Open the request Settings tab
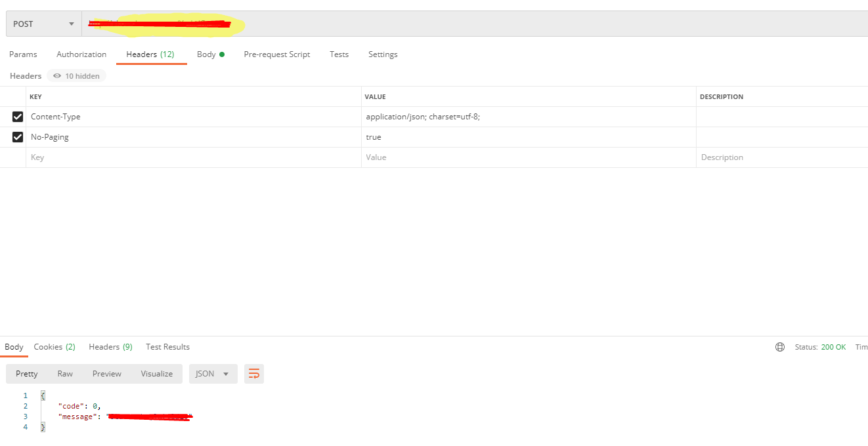Screen dimensions: 868x446 pyautogui.click(x=383, y=54)
